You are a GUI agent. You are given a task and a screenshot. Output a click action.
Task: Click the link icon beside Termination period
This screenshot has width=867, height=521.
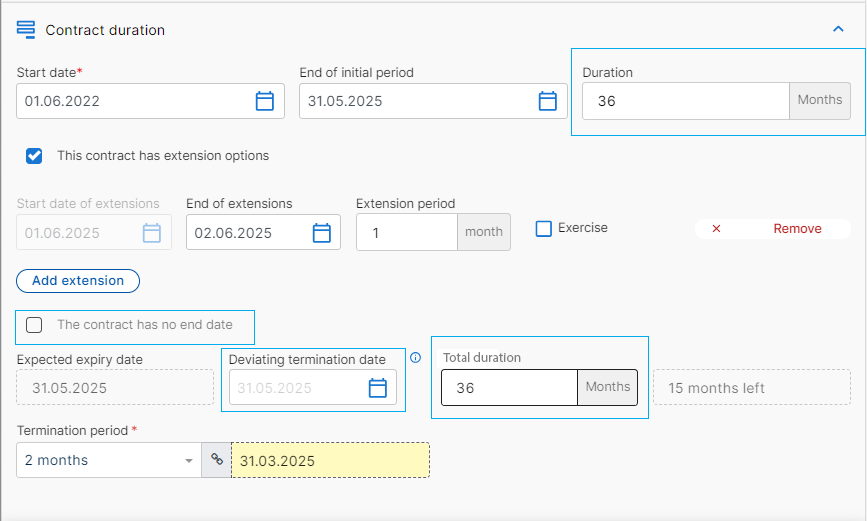coord(217,460)
